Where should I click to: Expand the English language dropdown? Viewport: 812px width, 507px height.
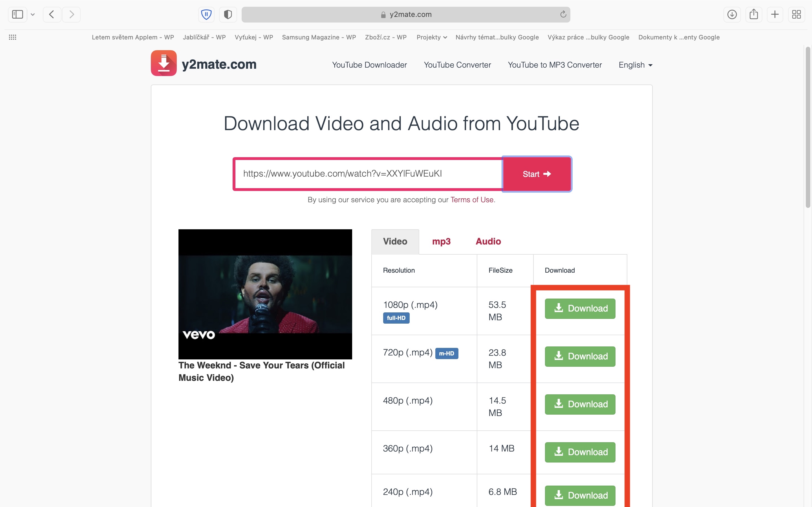click(635, 65)
